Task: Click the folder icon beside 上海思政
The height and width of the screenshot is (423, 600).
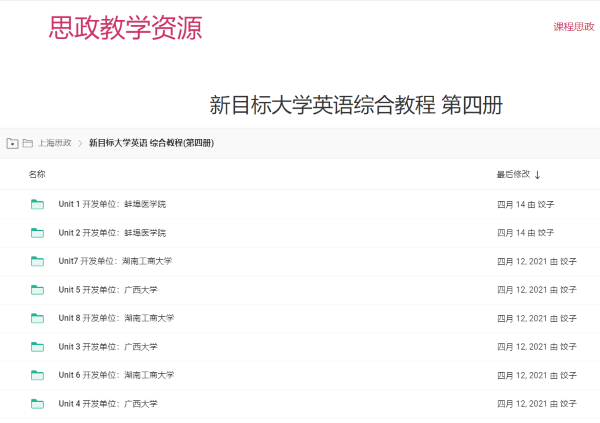Action: tap(28, 143)
